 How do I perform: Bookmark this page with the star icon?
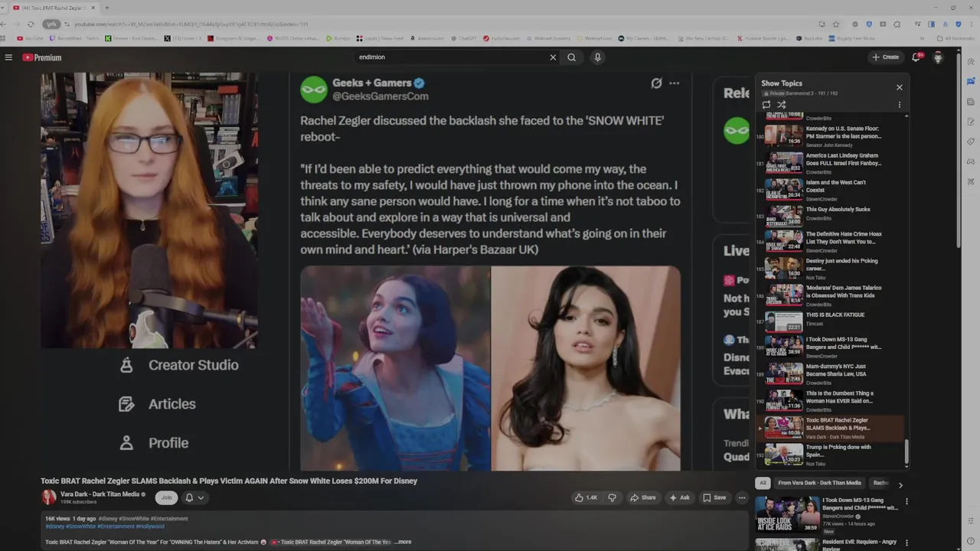(x=836, y=24)
